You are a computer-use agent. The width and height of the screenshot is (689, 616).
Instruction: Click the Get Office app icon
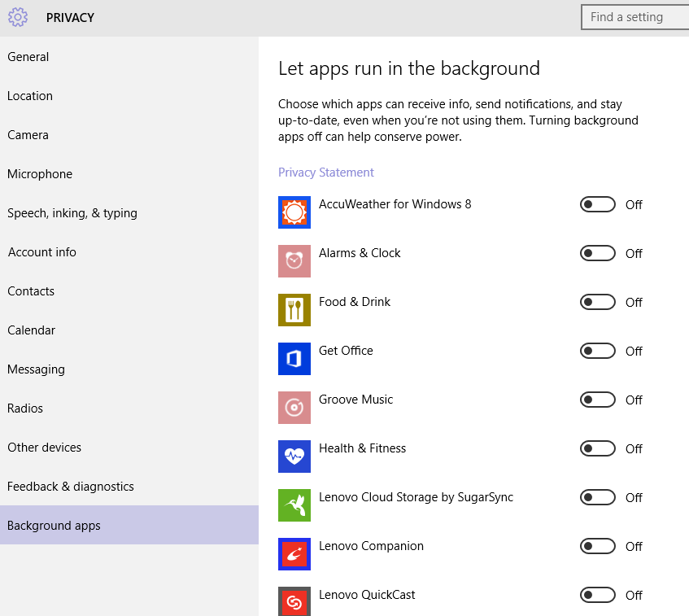(x=294, y=359)
